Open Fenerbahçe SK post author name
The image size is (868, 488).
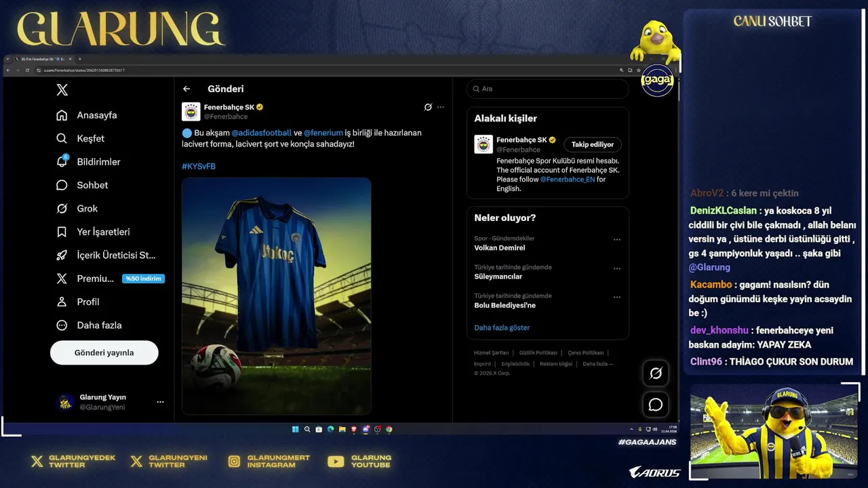229,107
